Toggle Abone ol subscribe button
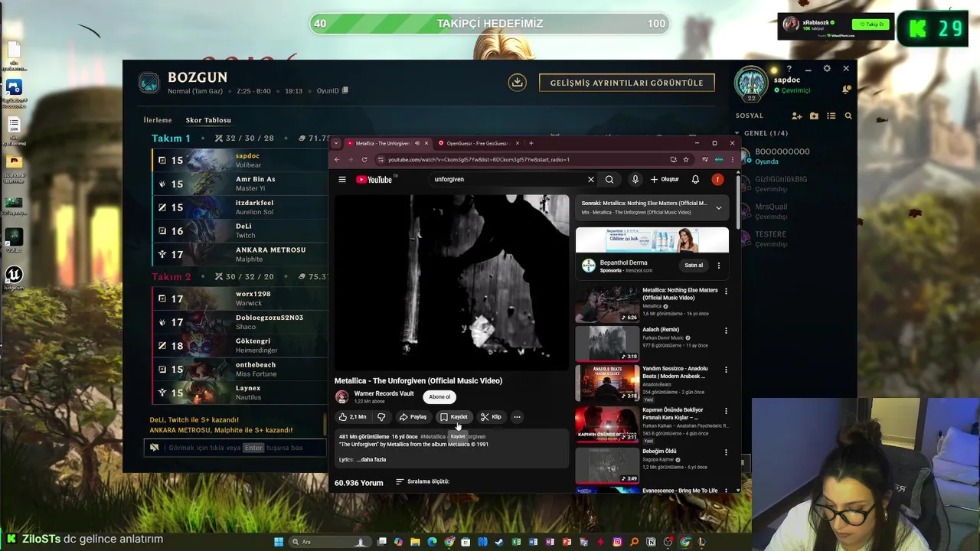Screen dimensions: 980x551 pyautogui.click(x=439, y=396)
